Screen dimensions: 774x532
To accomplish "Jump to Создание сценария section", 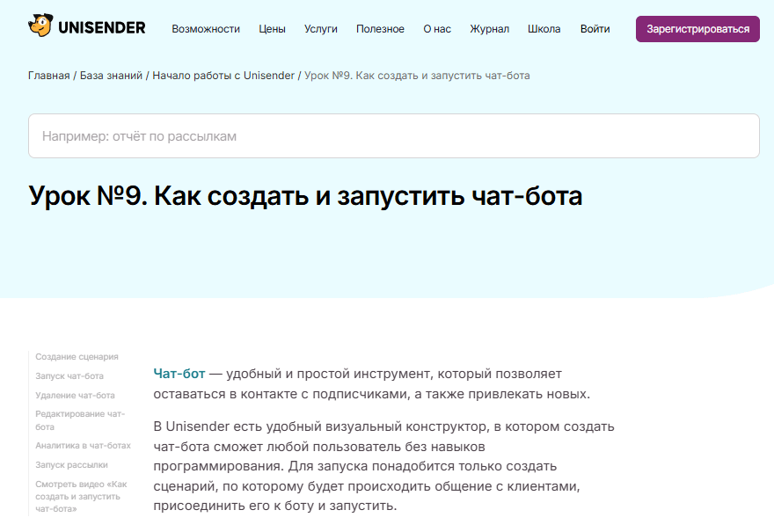I will point(77,357).
